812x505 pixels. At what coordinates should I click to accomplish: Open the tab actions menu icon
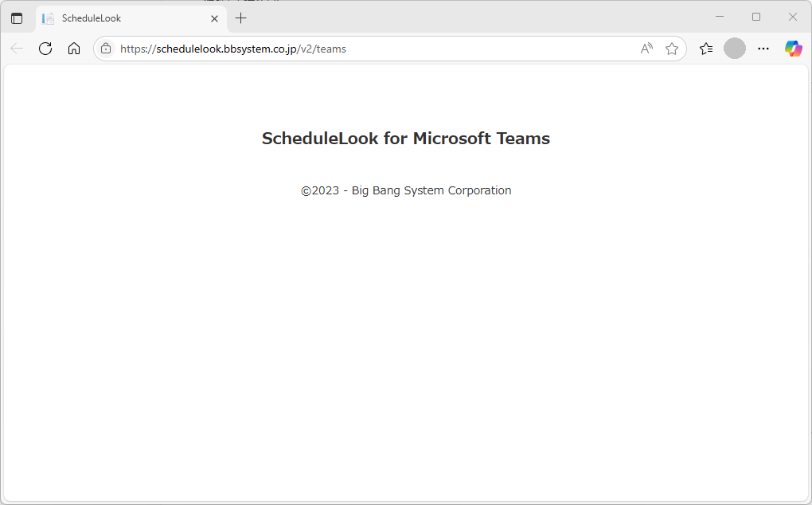(17, 18)
